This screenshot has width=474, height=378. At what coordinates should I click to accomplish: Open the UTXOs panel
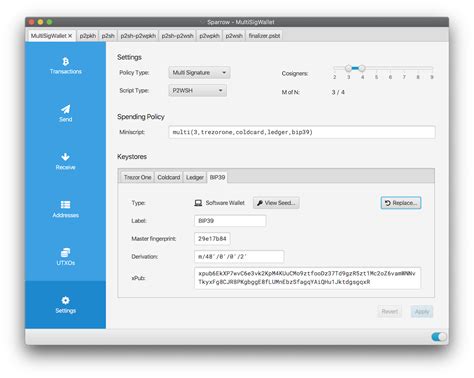point(66,257)
